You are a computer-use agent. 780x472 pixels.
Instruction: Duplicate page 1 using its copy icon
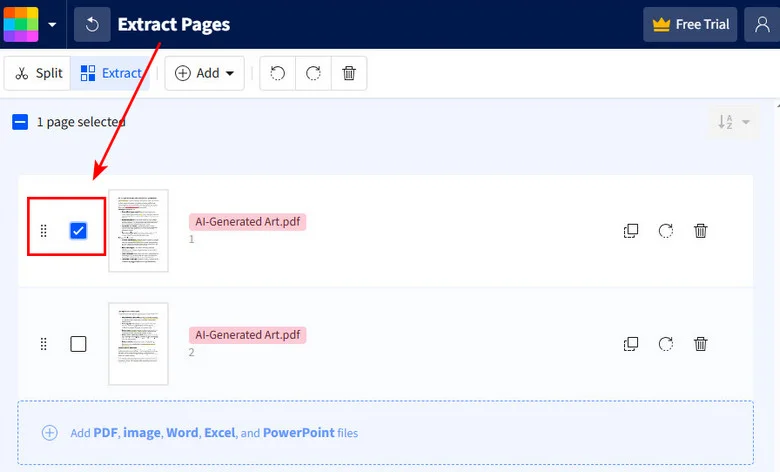pos(631,231)
